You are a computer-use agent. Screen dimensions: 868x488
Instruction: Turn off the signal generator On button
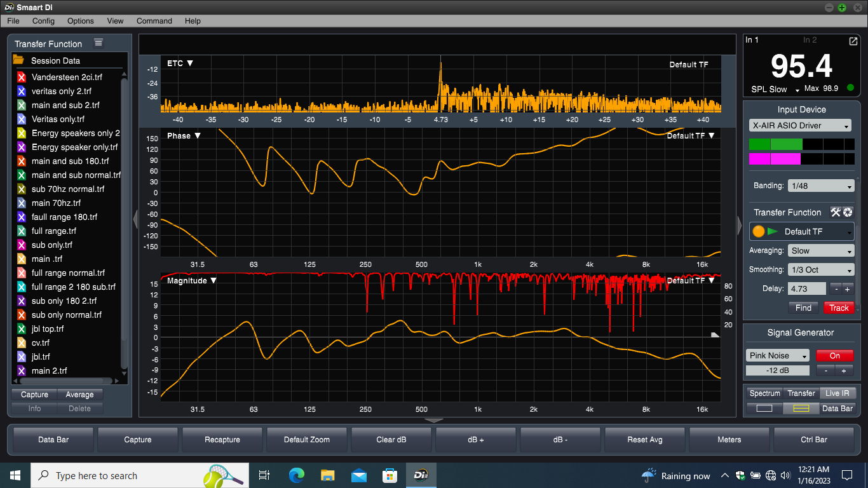pyautogui.click(x=834, y=356)
